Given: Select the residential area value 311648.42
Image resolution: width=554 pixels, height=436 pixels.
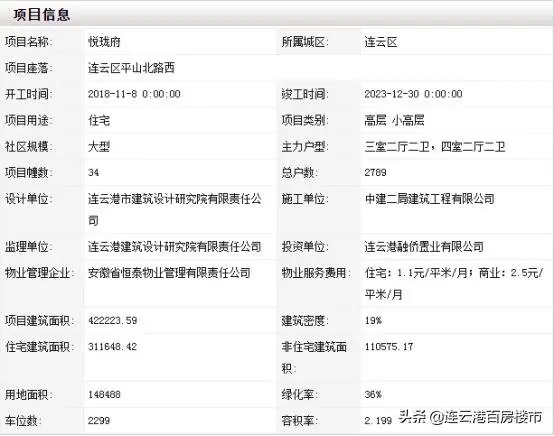Looking at the screenshot, I should (113, 347).
